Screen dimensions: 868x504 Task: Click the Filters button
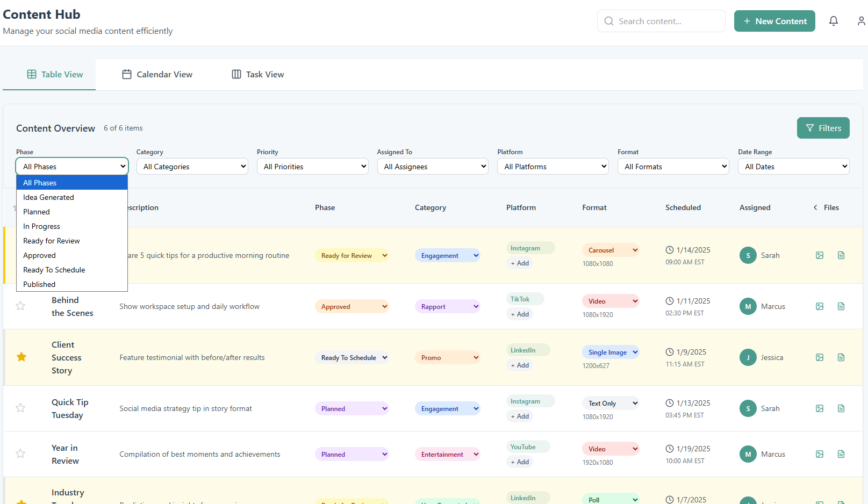point(823,128)
